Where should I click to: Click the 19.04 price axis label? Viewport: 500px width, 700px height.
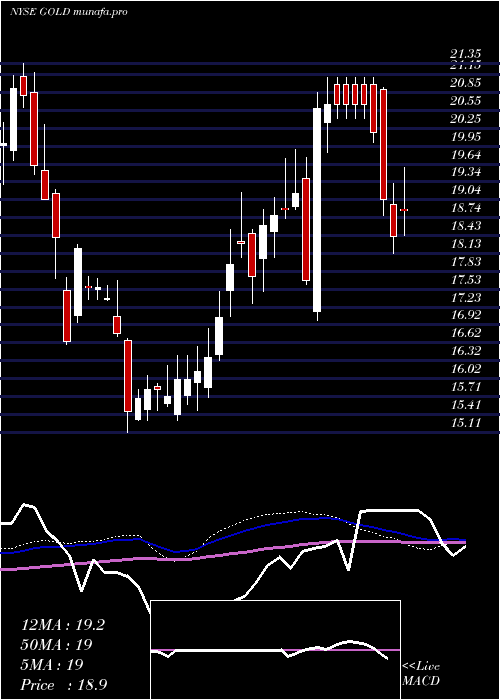tap(466, 190)
